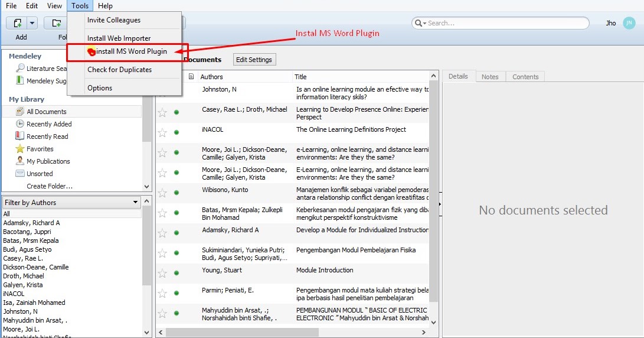This screenshot has height=338, width=644.
Task: Open the search options dropdown arrow
Action: pyautogui.click(x=424, y=24)
